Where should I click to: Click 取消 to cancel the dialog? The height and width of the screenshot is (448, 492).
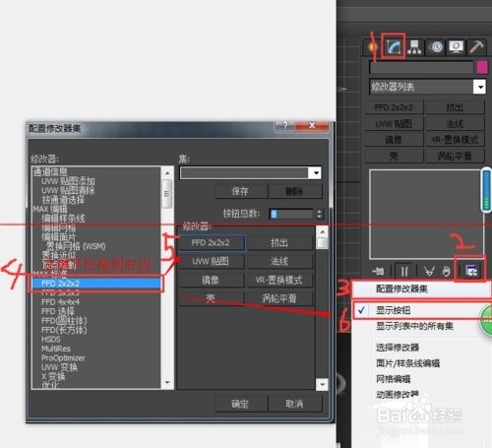[294, 404]
